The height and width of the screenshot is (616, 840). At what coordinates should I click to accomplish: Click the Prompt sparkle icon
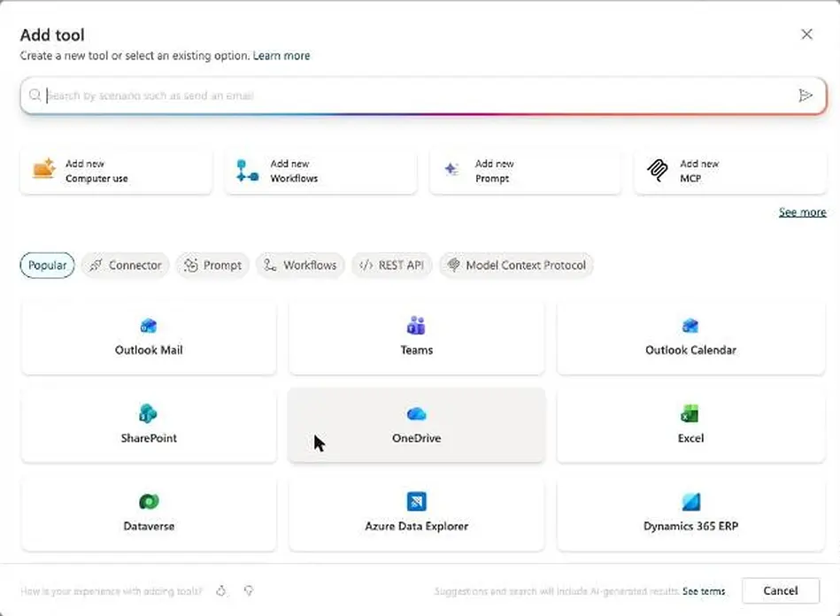click(451, 169)
